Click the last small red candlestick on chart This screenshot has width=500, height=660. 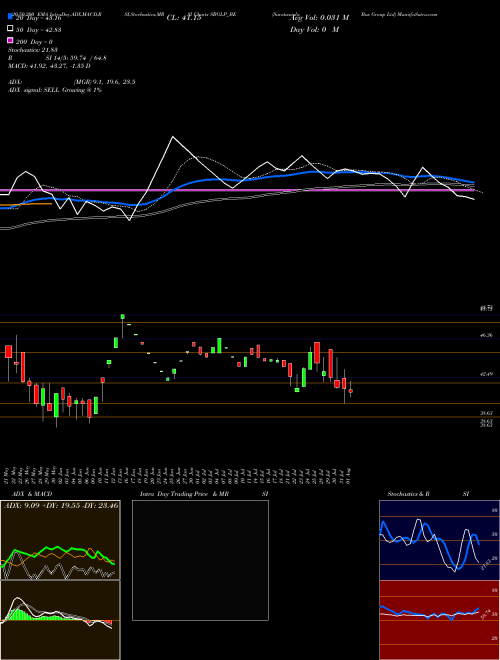click(351, 391)
